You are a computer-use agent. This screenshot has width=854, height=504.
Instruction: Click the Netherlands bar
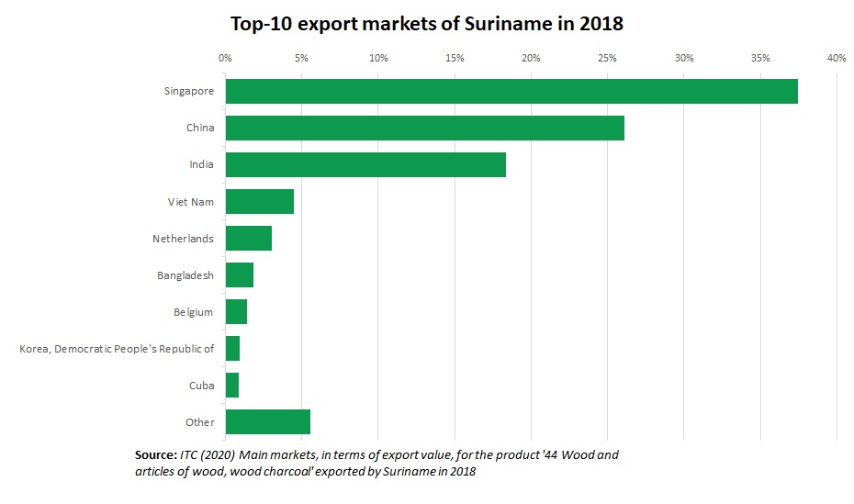click(x=248, y=238)
